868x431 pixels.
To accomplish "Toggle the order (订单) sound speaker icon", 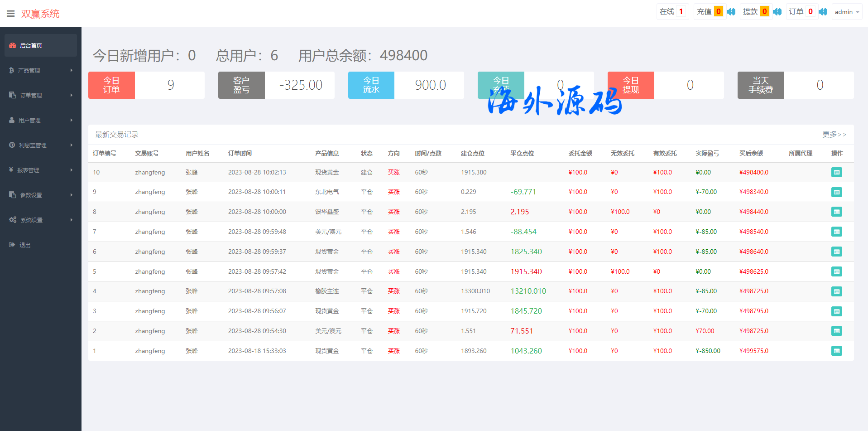I will 823,12.
